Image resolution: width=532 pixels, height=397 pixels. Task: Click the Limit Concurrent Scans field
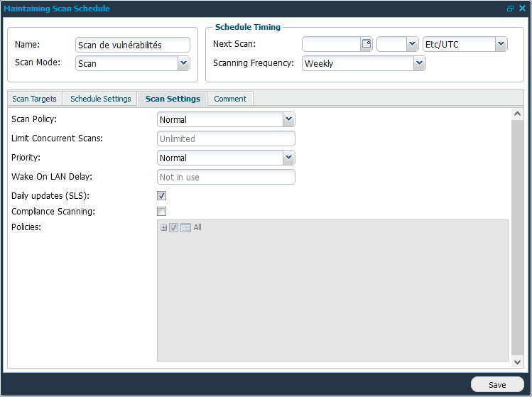(225, 138)
